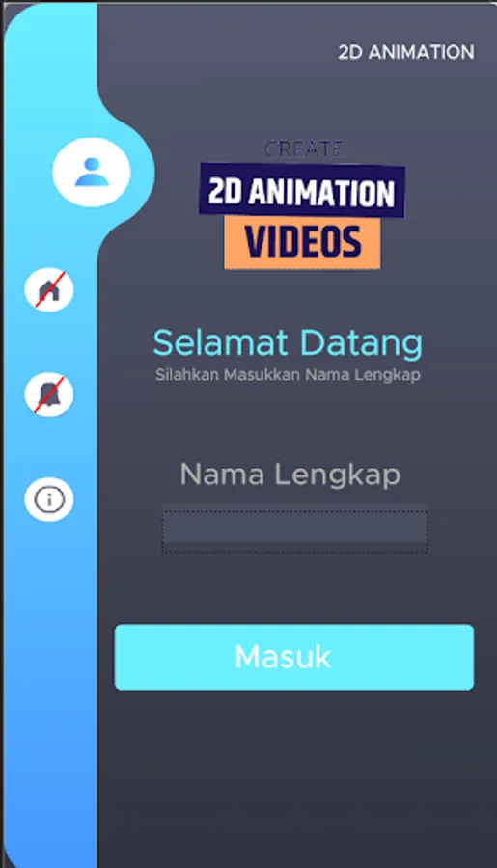Focus the Nama Lengkap input field
Image resolution: width=497 pixels, height=868 pixels.
[x=294, y=531]
